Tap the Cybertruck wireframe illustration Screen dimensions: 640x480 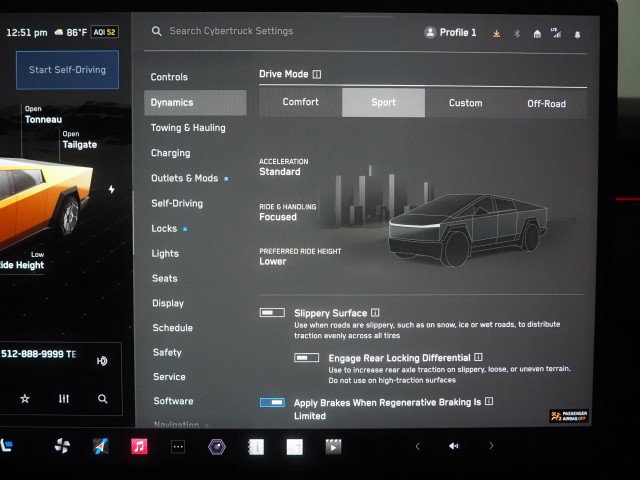point(467,230)
